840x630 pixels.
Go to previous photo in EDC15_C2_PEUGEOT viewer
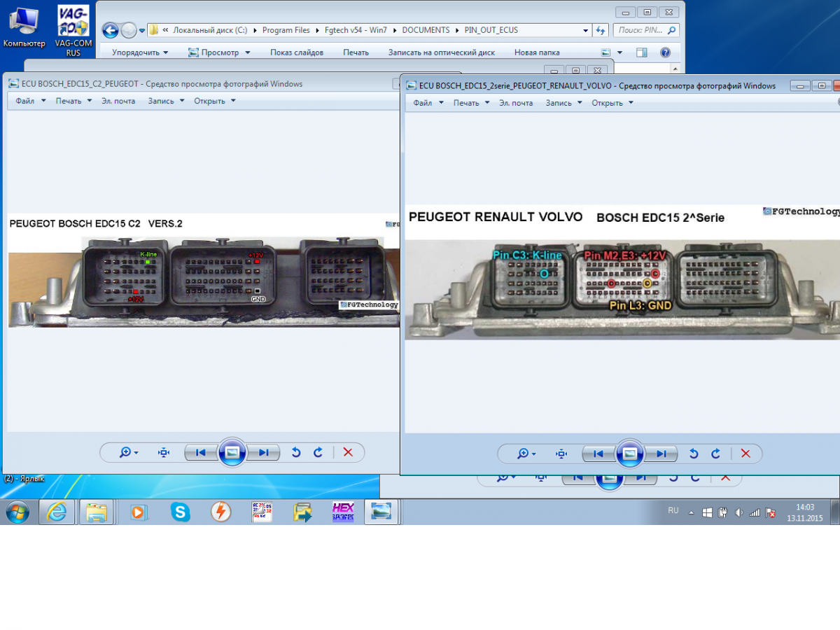coord(200,453)
